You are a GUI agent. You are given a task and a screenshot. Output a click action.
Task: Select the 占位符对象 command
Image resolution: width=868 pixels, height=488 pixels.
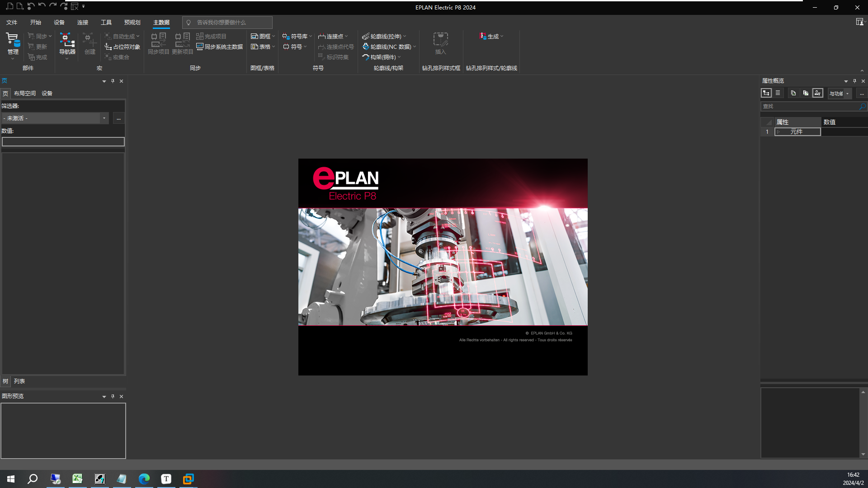coord(122,47)
